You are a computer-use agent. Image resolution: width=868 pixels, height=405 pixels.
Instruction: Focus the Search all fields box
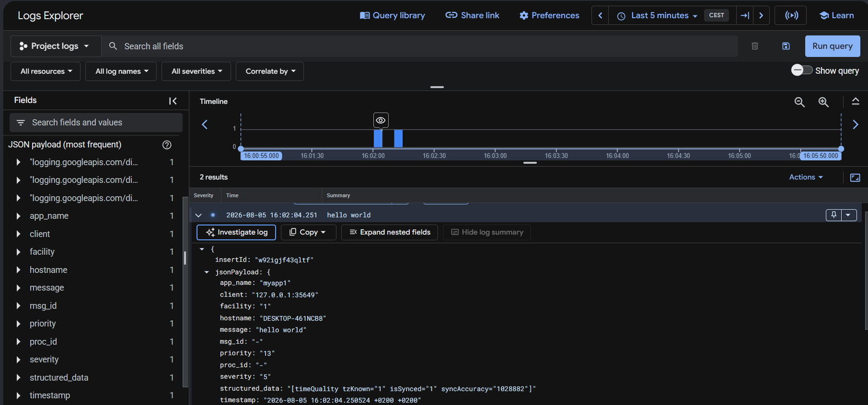click(420, 46)
